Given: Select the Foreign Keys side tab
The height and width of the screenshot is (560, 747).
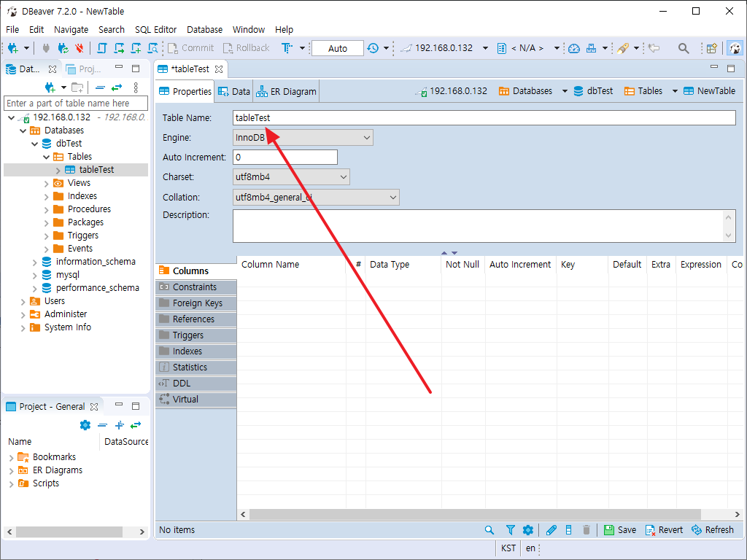Looking at the screenshot, I should (x=196, y=303).
